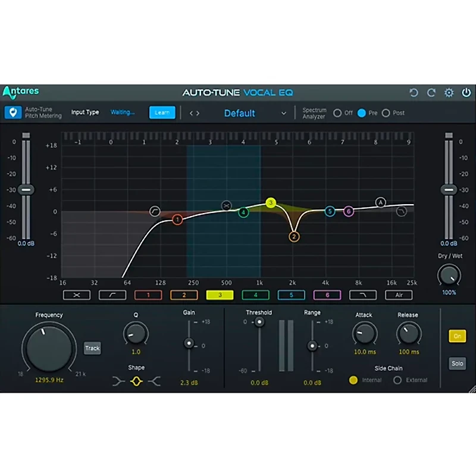
Task: Turn the Spectrum Analyzer Off
Action: (x=339, y=112)
